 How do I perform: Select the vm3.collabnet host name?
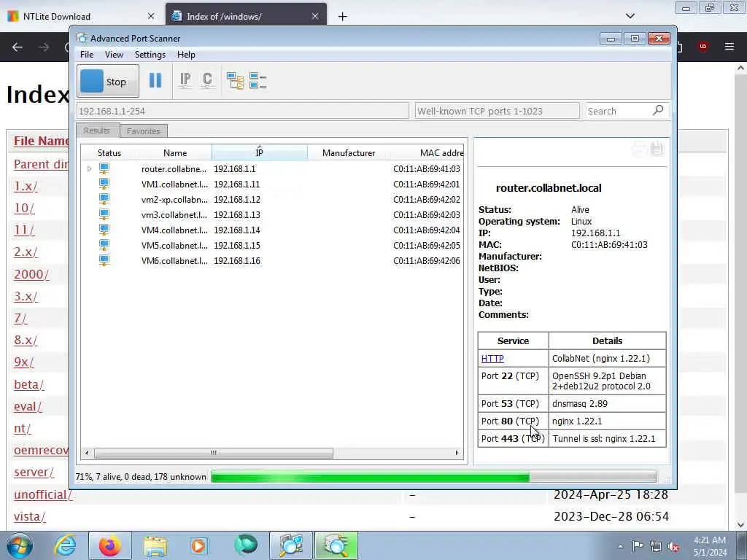click(x=174, y=215)
